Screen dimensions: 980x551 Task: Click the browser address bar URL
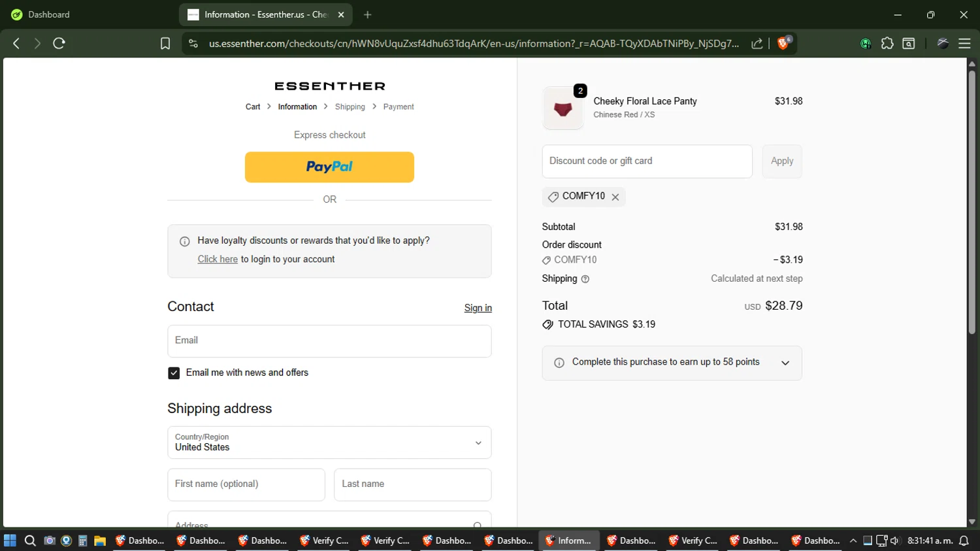[x=474, y=43]
